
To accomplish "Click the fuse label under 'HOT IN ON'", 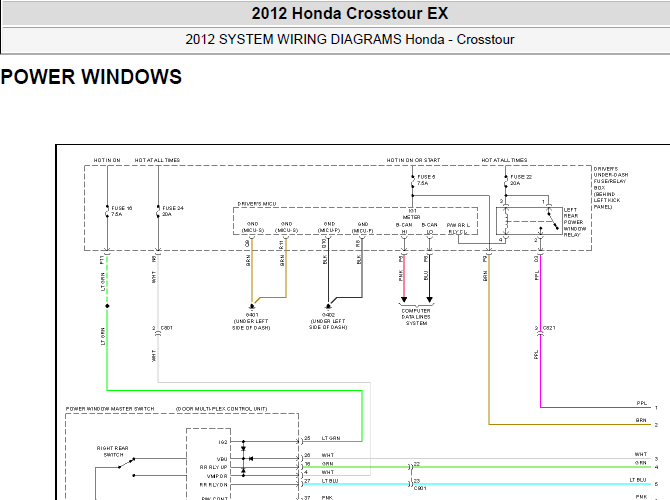I will (x=122, y=211).
